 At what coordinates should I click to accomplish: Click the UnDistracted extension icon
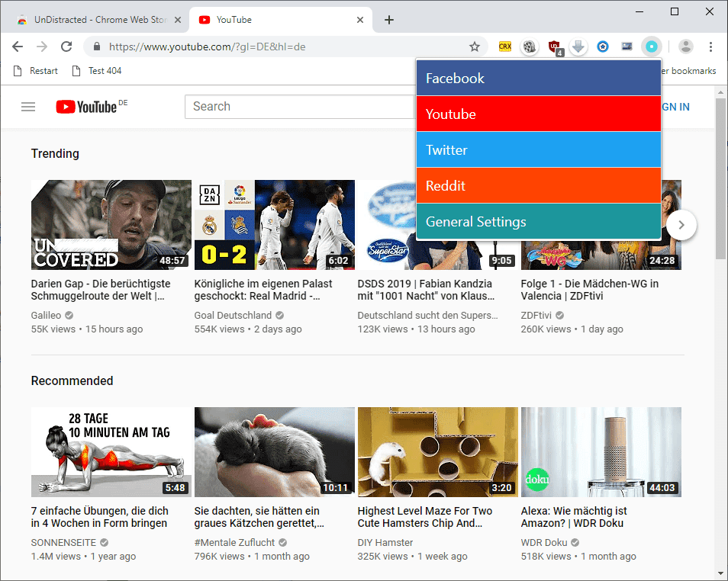[x=651, y=47]
